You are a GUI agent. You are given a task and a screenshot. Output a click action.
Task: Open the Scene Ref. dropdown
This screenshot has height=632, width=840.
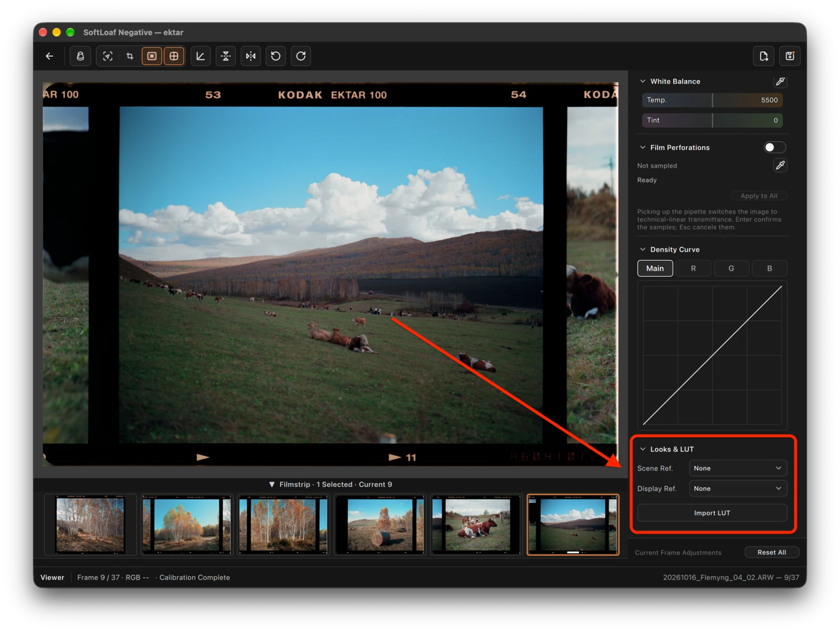click(738, 468)
